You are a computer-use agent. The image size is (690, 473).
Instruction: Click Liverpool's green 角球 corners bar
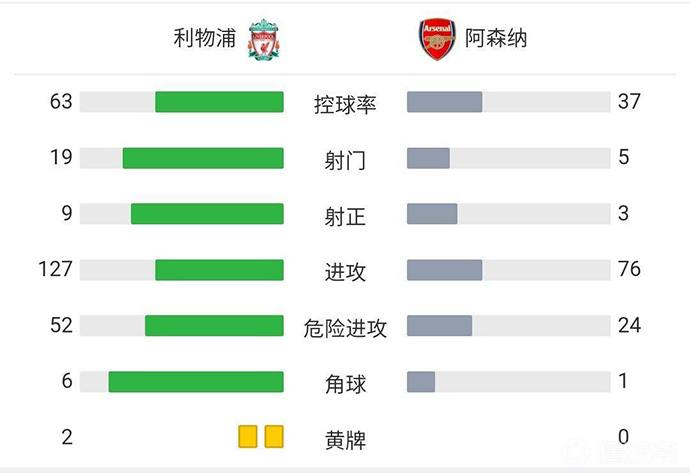coord(196,382)
